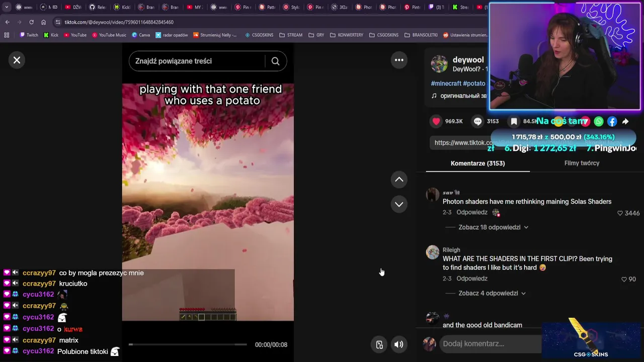Seek on the video progress bar
This screenshot has width=644, height=362.
[x=188, y=344]
